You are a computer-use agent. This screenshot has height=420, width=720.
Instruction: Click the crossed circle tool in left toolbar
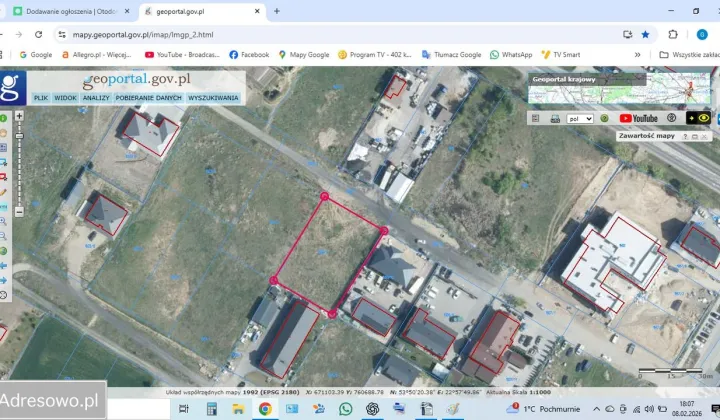3,295
